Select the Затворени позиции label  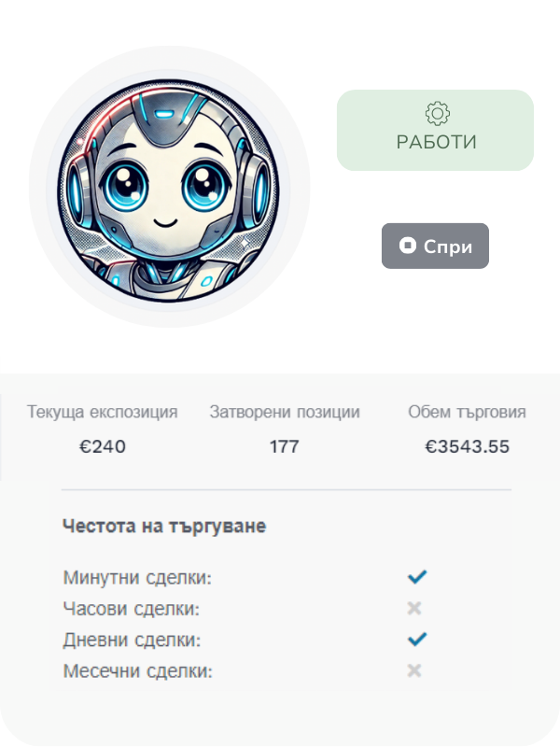click(285, 412)
